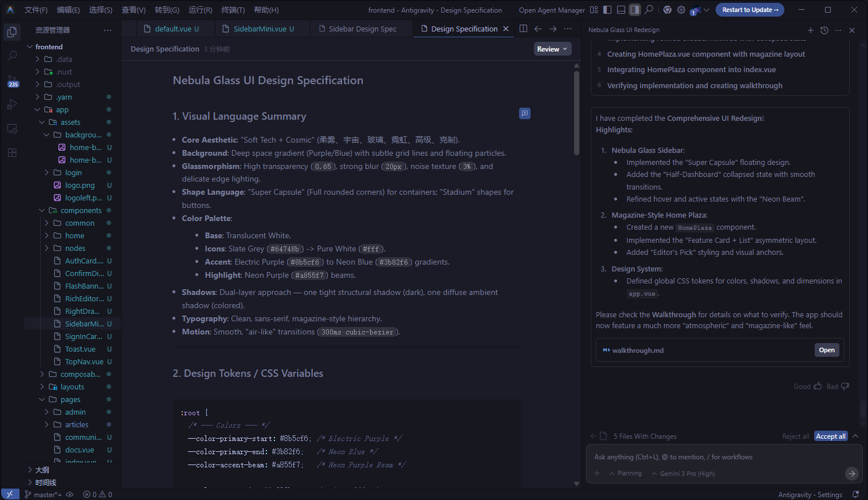The width and height of the screenshot is (868, 500).
Task: Toggle the primary side bar layout button
Action: coord(607,10)
